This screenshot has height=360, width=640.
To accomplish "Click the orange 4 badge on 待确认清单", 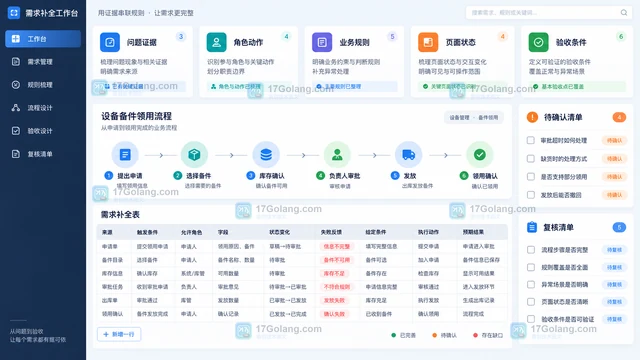I will pos(619,118).
